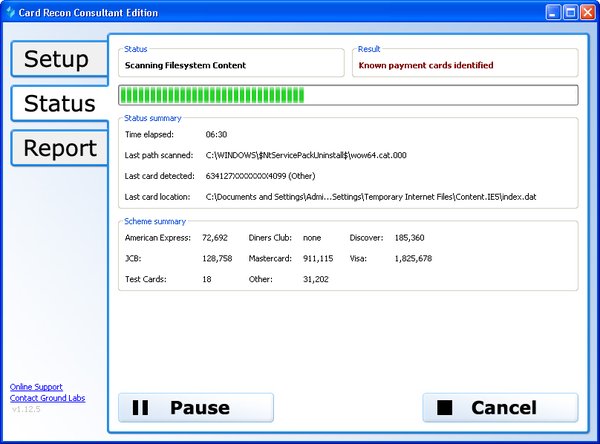Click the Other count 31,202
600x444 pixels.
(316, 279)
